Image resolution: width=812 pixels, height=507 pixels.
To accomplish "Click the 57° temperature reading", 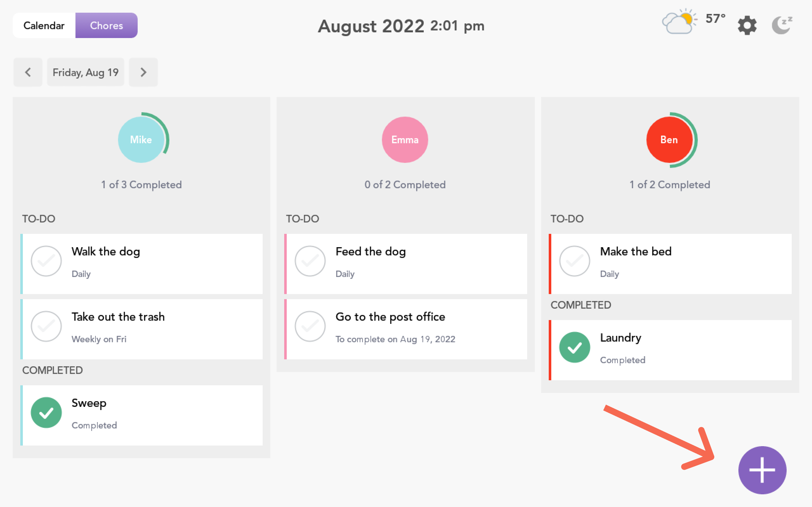I will point(715,18).
